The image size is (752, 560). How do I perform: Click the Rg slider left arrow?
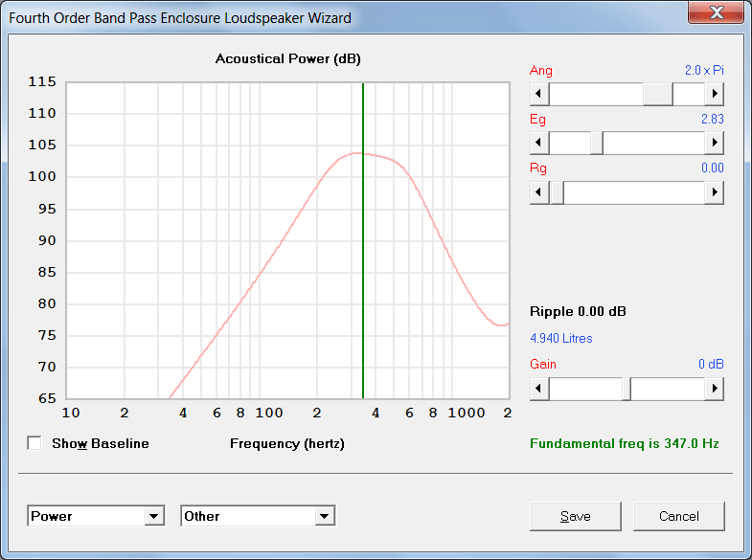pyautogui.click(x=539, y=192)
